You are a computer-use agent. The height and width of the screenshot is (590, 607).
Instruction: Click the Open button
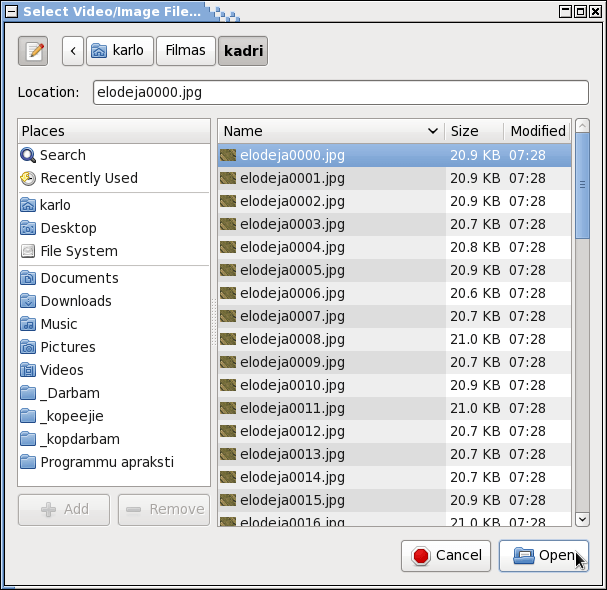click(544, 556)
